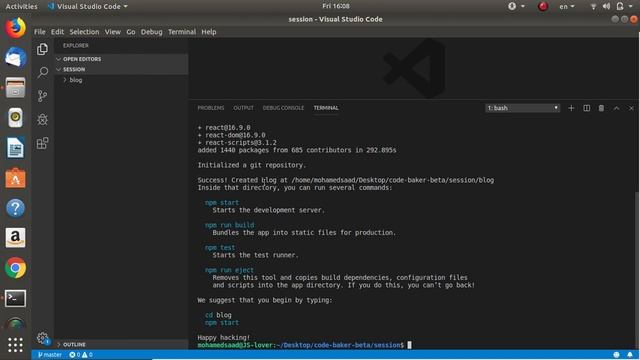
Task: Open the Visual Studio Code app menu in top bar
Action: click(88, 7)
